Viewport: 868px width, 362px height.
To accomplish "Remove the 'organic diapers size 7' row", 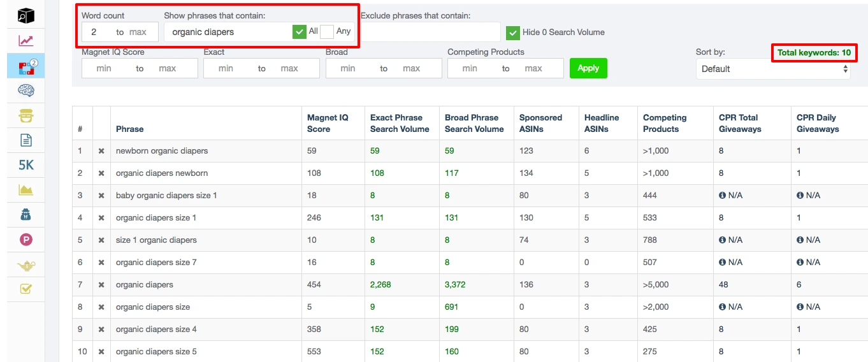I will pos(101,263).
